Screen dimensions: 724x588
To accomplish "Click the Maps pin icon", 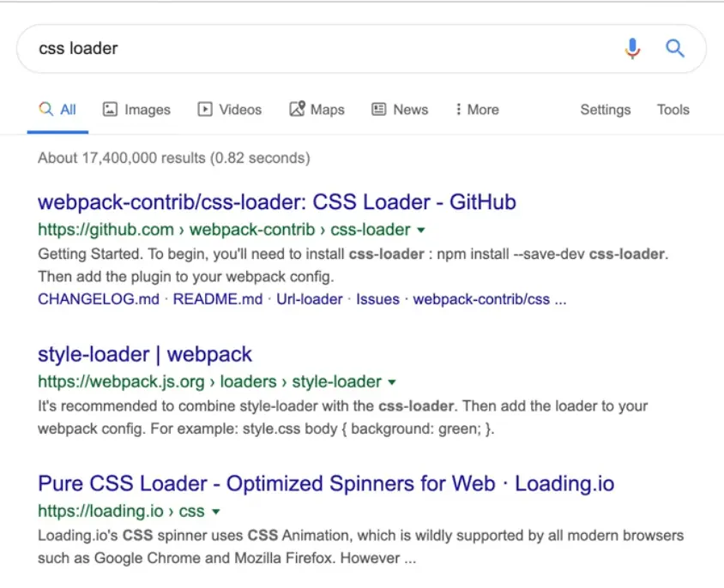I will click(297, 110).
